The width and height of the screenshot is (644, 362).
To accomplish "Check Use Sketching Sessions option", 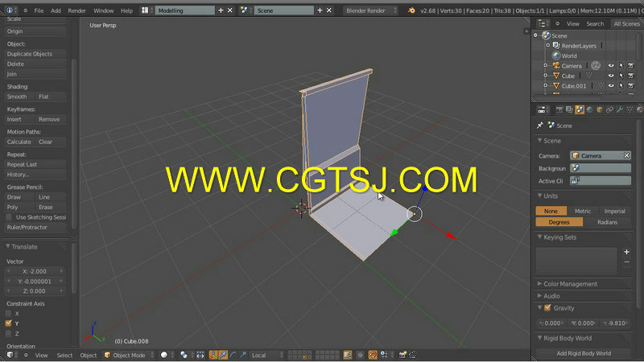I will pyautogui.click(x=9, y=217).
